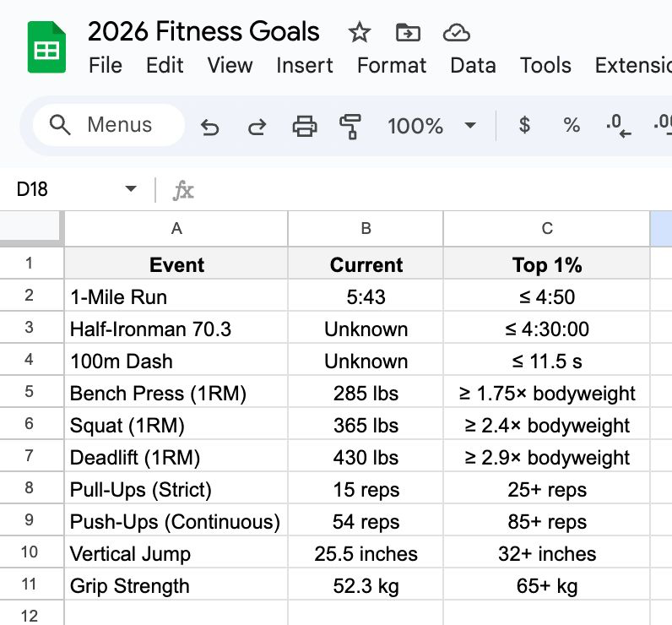Select the Push-Ups (Continuous) cell

click(176, 520)
